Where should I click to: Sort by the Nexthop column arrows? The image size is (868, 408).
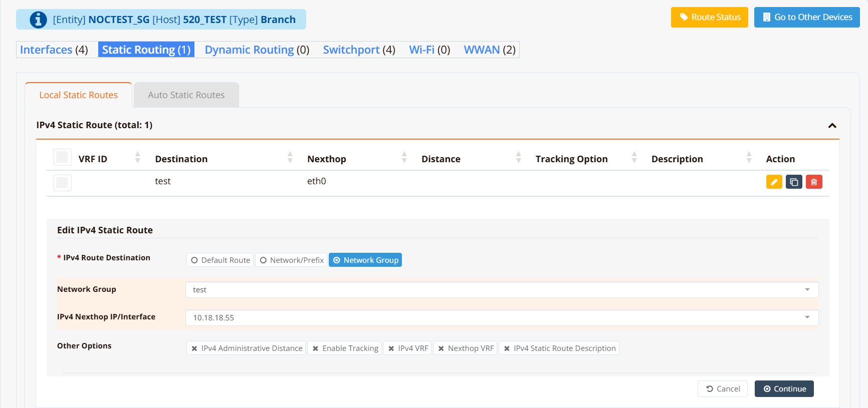[x=404, y=158]
